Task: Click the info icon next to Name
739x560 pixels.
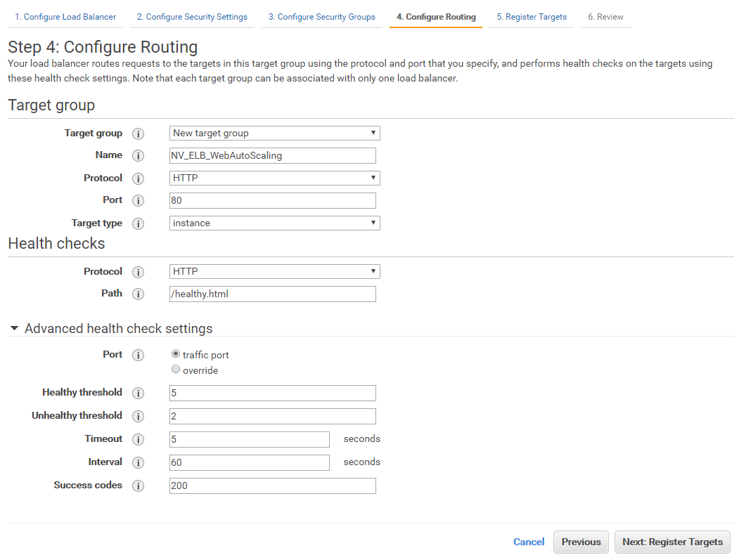Action: point(139,155)
